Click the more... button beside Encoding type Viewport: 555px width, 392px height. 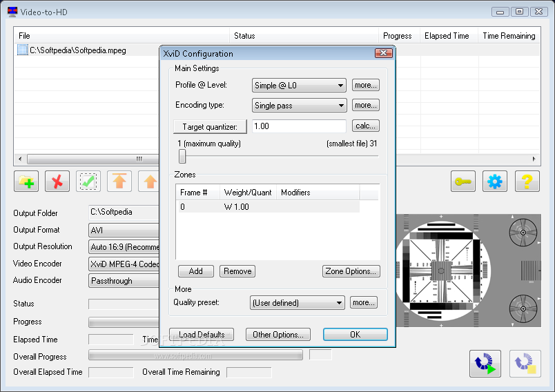coord(366,105)
